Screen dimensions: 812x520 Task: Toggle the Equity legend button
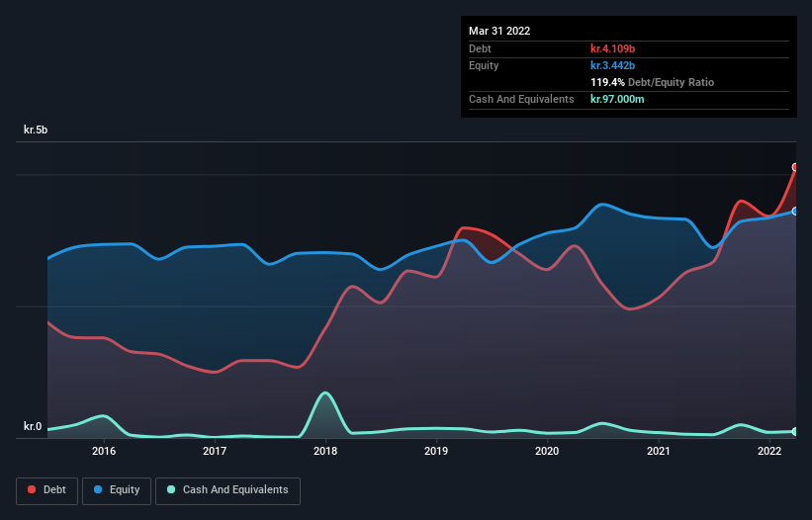[117, 490]
